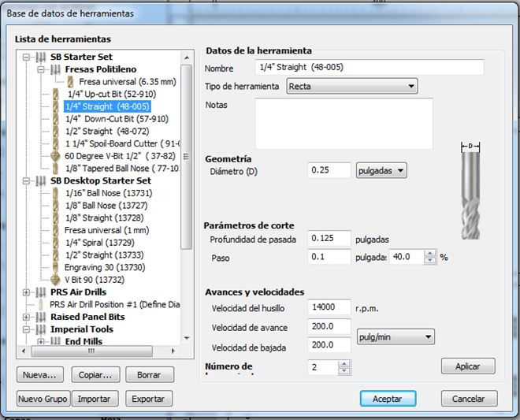Click the Profundidad de pasada field
Screen dimensions: 520x420
point(329,238)
